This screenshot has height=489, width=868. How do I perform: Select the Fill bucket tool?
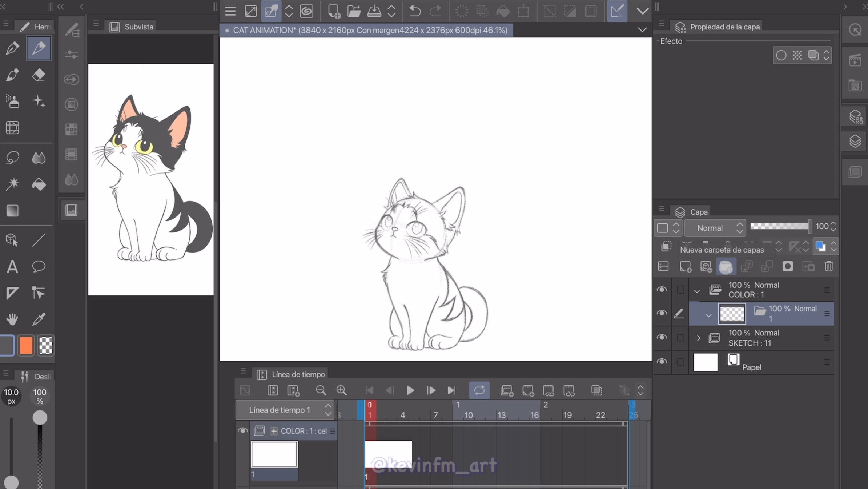click(x=39, y=184)
